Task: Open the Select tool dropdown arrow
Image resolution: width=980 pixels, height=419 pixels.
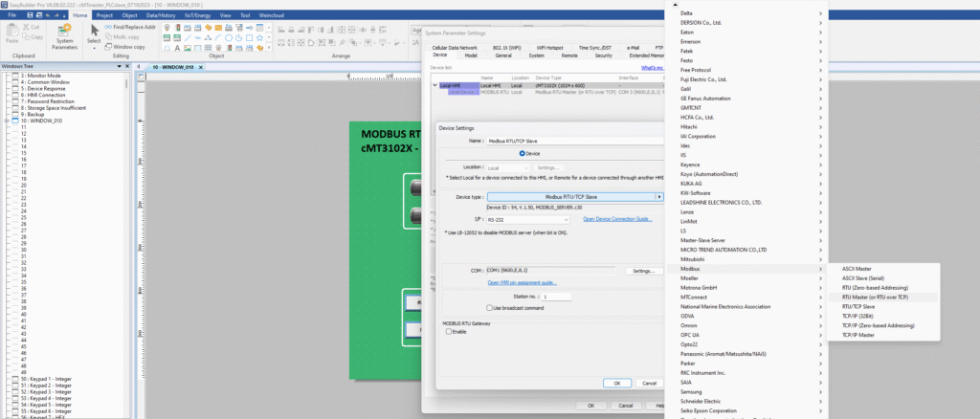Action: (95, 48)
